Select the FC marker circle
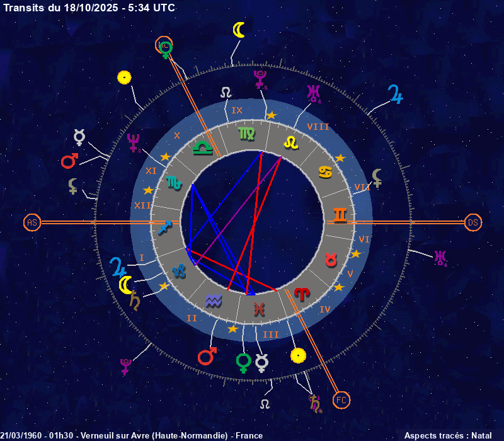 341,400
